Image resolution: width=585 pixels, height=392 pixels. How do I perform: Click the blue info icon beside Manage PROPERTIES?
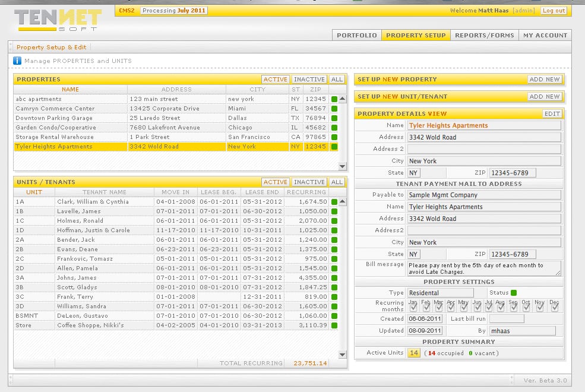point(17,61)
